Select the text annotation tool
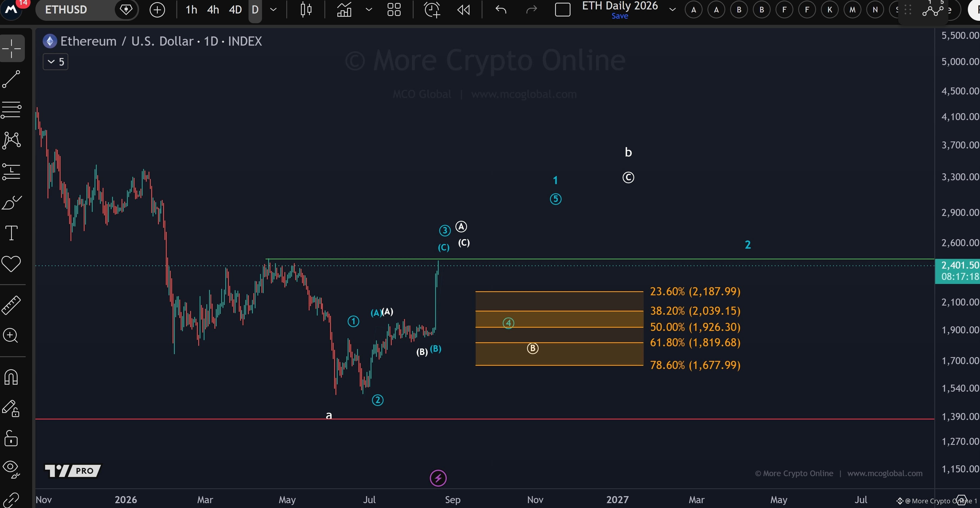Screen dimensions: 980x508 coord(11,233)
